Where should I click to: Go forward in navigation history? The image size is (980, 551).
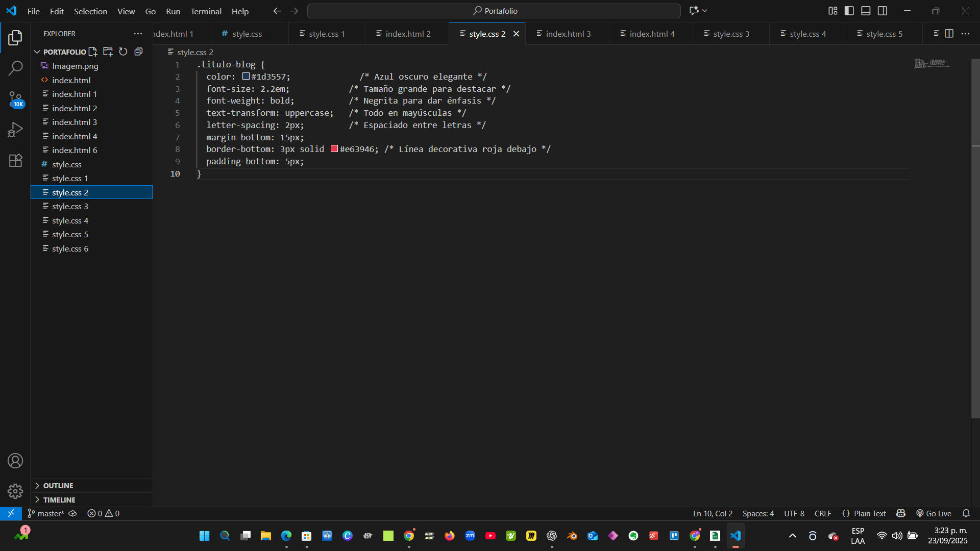(x=294, y=11)
